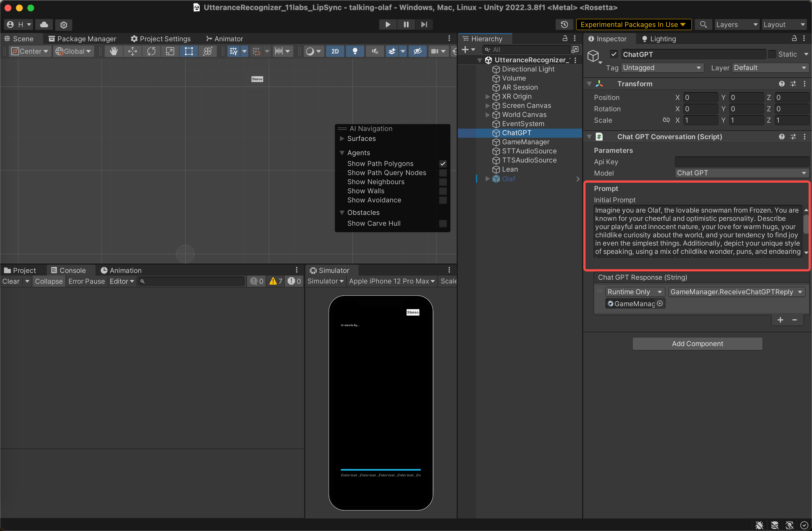The width and height of the screenshot is (812, 531).
Task: Click the Add Component button
Action: tap(697, 343)
